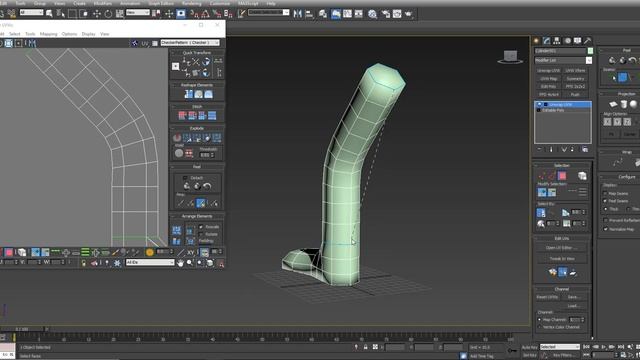Screen dimensions: 640x360
Task: Click the Load button in Channel rollout
Action: 573,306
